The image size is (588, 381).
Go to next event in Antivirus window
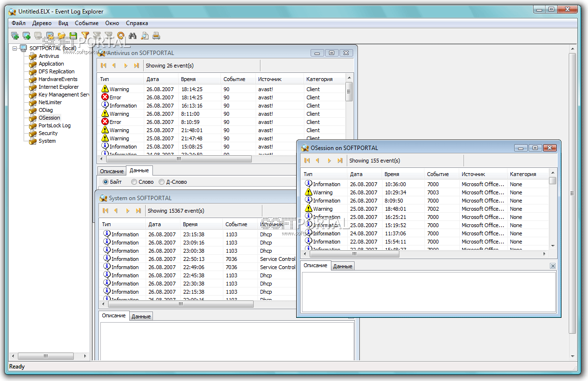coord(125,66)
